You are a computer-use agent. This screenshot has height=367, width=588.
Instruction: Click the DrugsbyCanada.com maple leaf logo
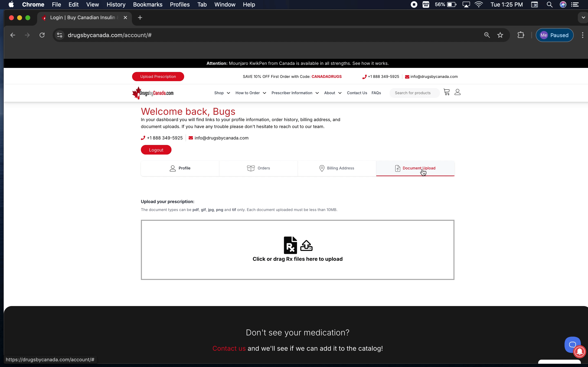coord(153,93)
